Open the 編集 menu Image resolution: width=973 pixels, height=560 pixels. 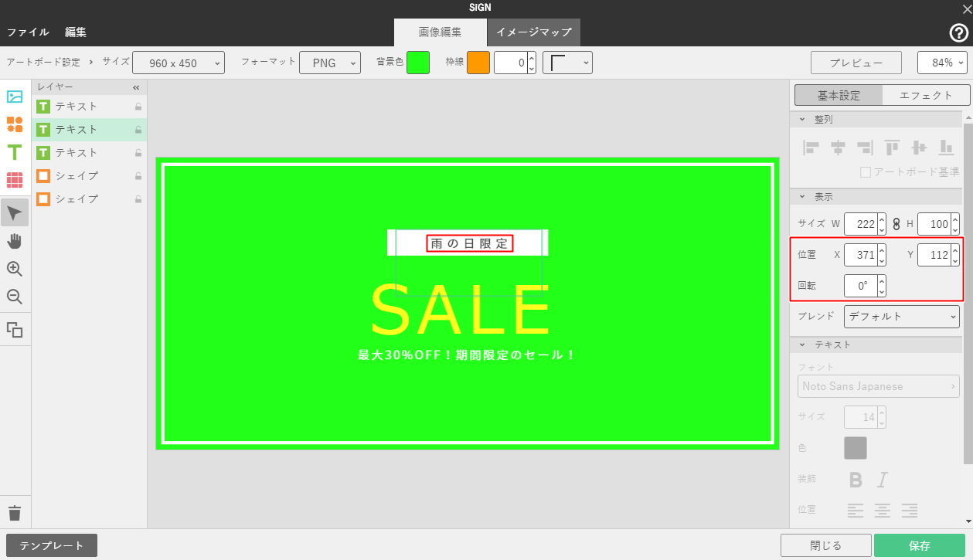76,32
